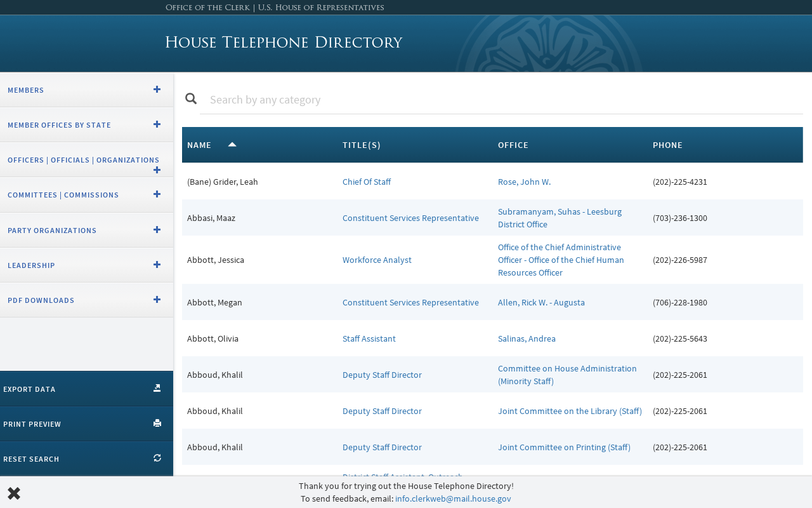
Task: Open the Committees | Commissions menu item
Action: pos(86,195)
